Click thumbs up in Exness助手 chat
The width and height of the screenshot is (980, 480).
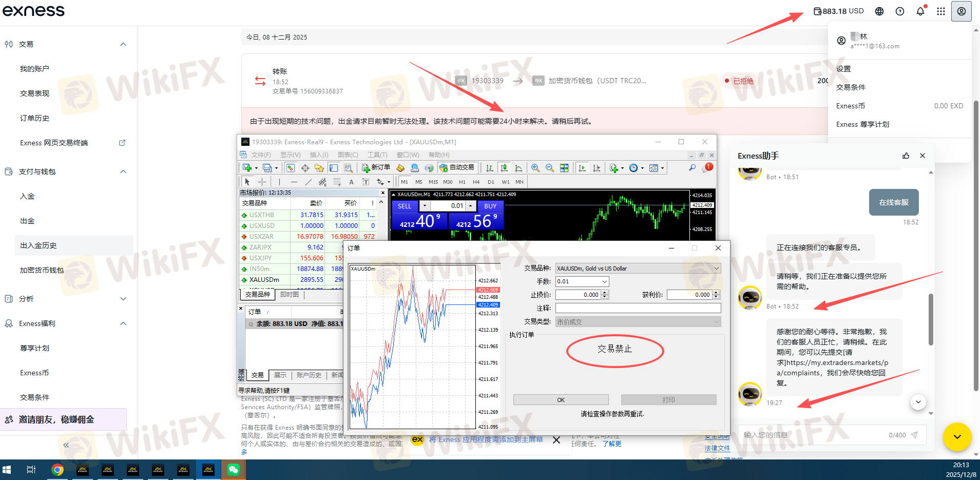(x=906, y=156)
